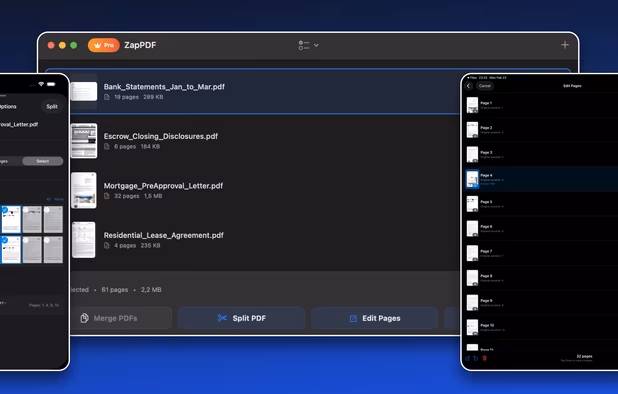Click Escrow_Closing_Disclosures.pdf file name
This screenshot has height=394, width=618.
[160, 136]
